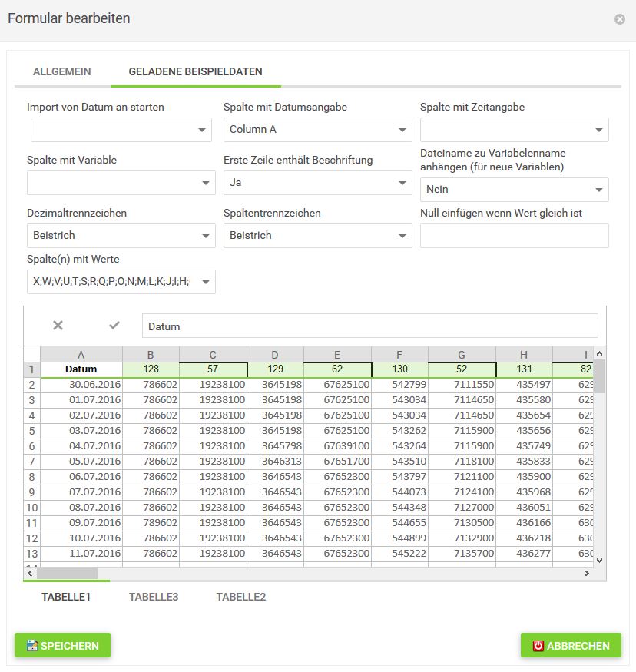Click the Abbrechen button

click(571, 645)
